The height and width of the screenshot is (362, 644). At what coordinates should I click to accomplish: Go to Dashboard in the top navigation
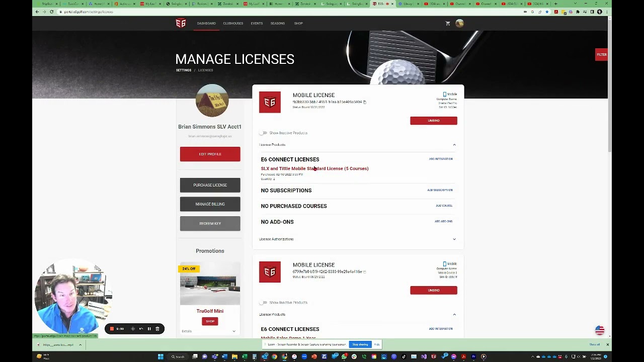pos(206,23)
